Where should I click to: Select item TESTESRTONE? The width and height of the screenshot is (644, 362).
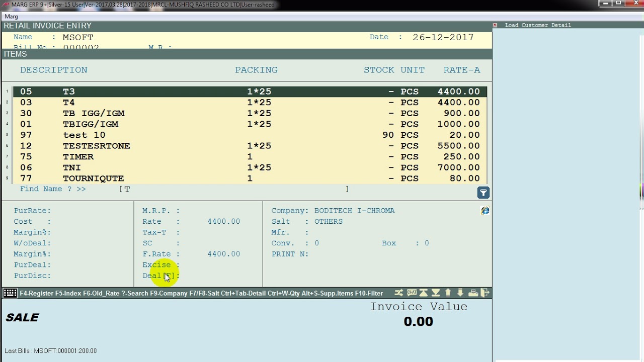[x=250, y=146]
